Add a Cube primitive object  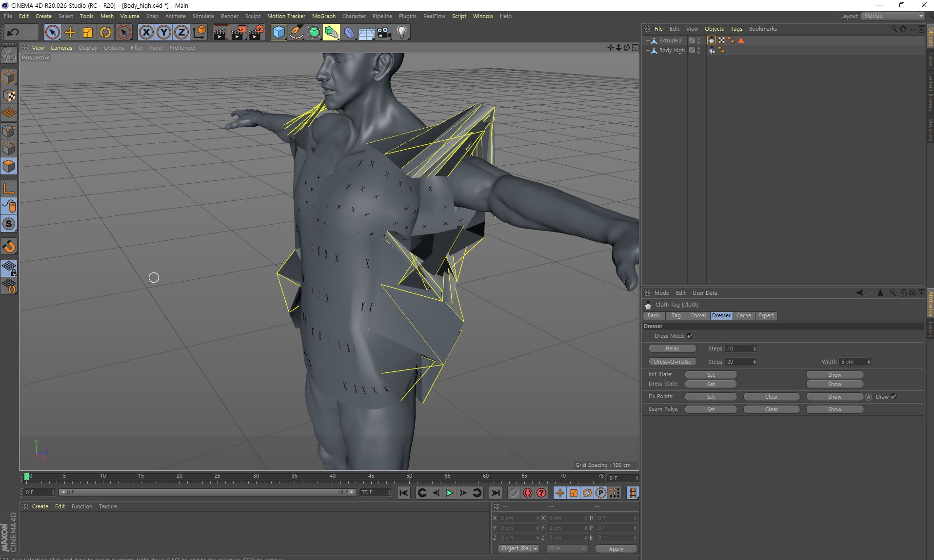click(x=278, y=33)
